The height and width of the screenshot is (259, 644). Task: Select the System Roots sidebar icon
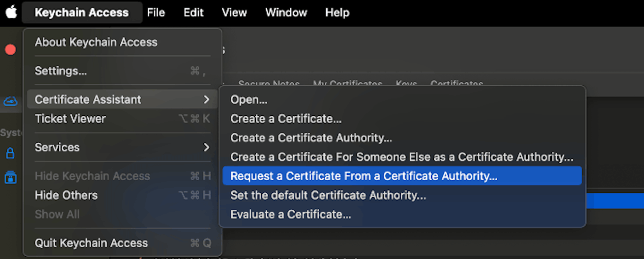coord(10,177)
